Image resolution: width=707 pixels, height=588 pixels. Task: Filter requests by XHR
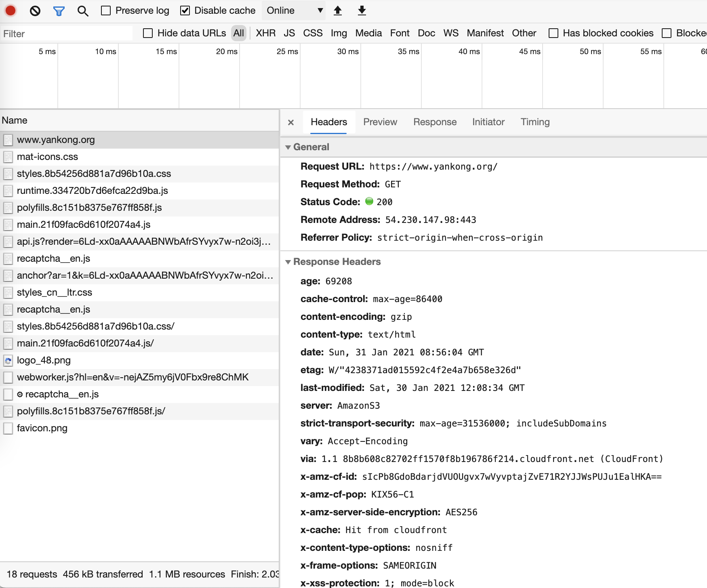(265, 33)
